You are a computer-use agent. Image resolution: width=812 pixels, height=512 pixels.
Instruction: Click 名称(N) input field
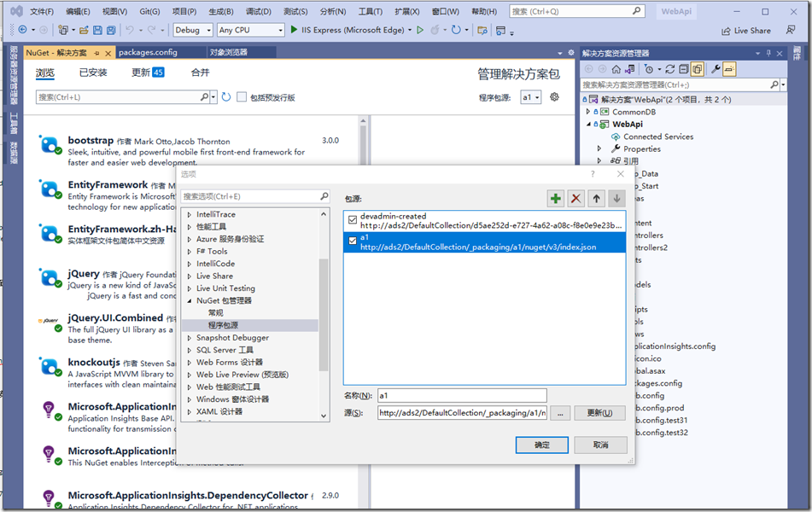point(462,395)
